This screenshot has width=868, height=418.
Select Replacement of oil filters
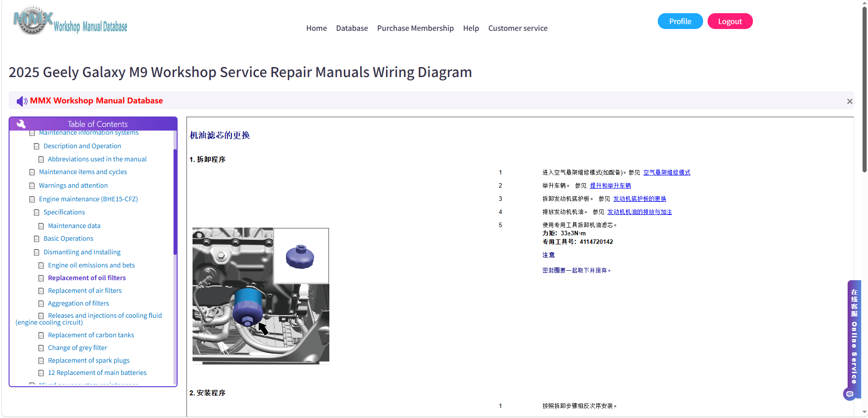tap(87, 278)
